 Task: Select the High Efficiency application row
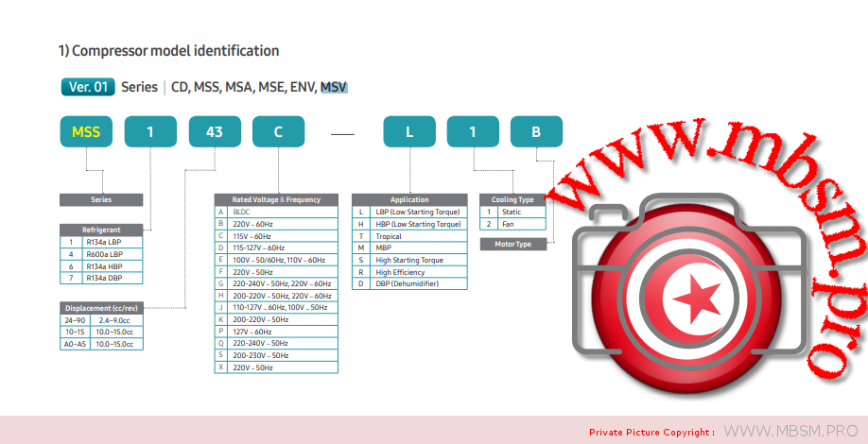(x=408, y=271)
